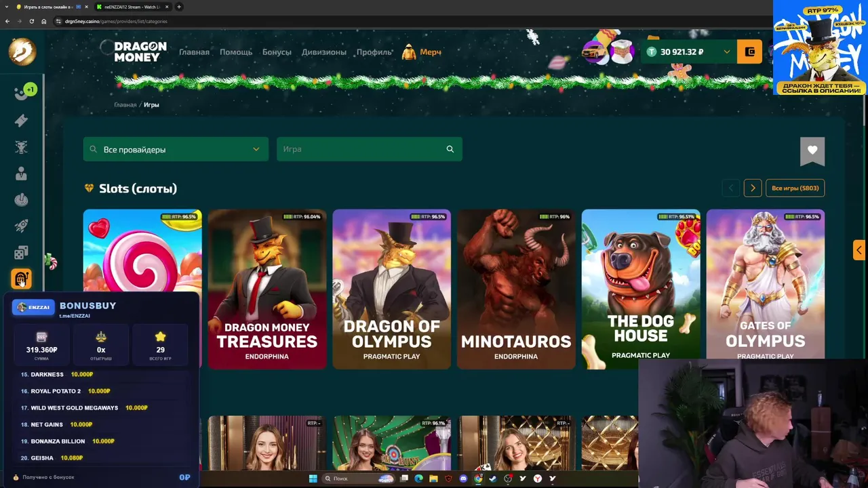
Task: Click the favorites heart bookmark icon
Action: point(812,150)
